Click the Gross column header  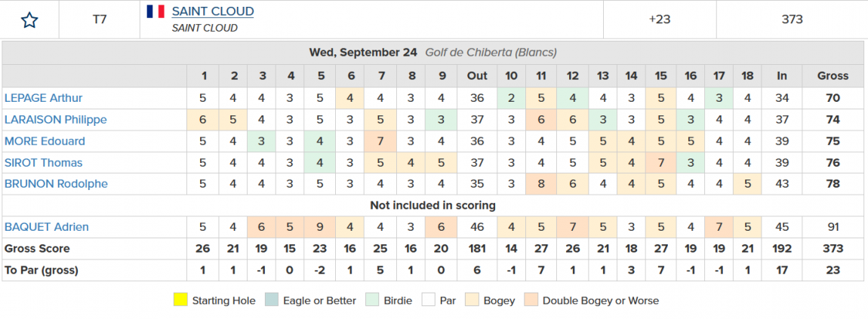pos(833,75)
